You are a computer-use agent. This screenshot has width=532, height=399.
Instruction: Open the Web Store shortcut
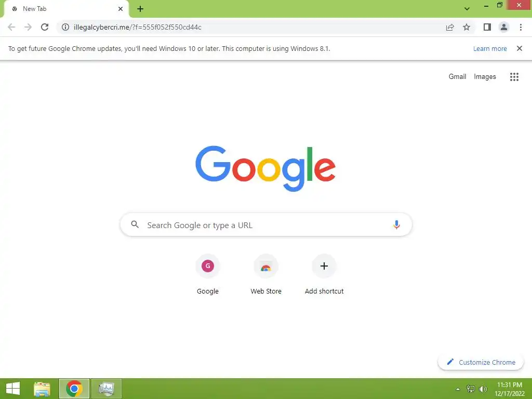click(266, 275)
